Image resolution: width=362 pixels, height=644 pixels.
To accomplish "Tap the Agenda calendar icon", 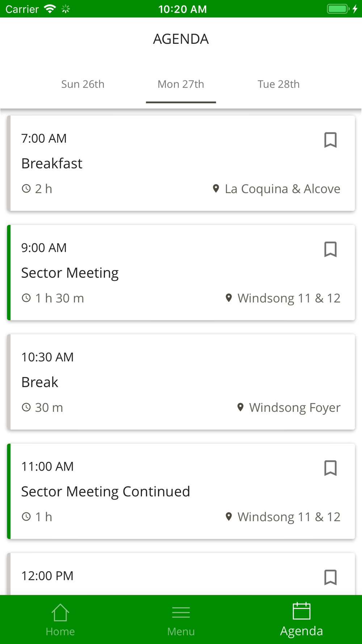I will pos(301,611).
